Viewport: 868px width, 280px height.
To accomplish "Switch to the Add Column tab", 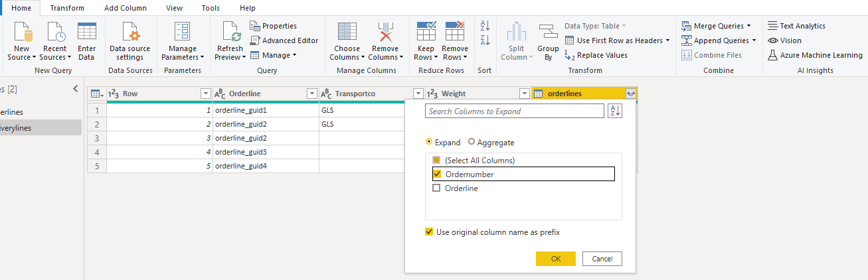I will pos(126,8).
